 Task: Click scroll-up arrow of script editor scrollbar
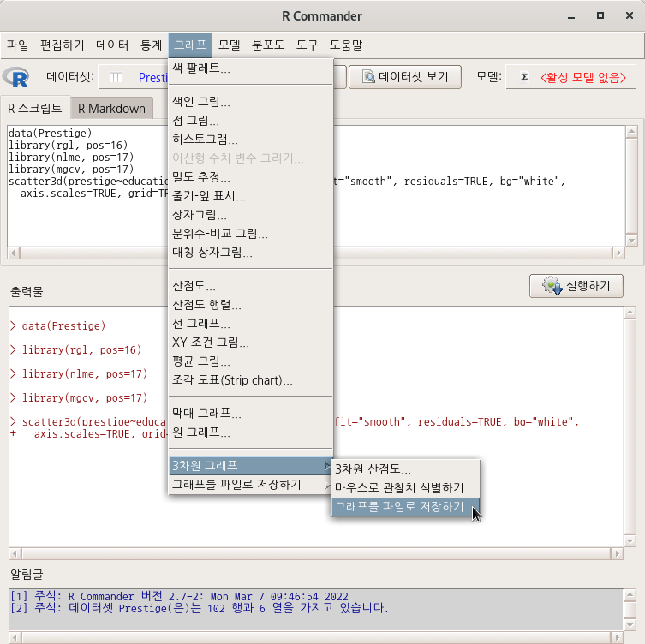[631, 132]
